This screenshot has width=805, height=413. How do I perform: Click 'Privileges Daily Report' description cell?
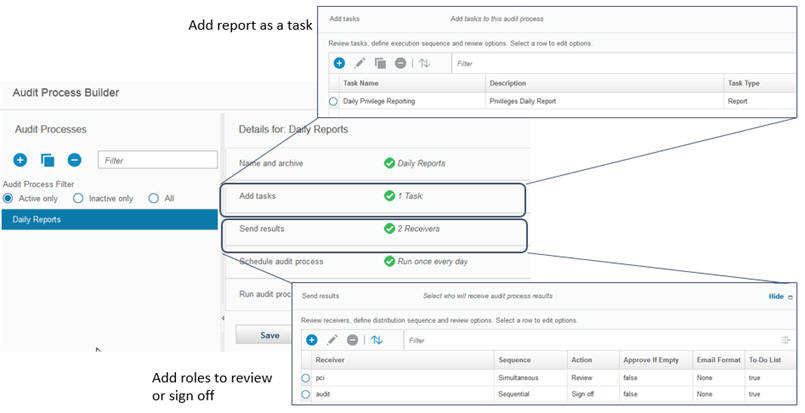(523, 101)
